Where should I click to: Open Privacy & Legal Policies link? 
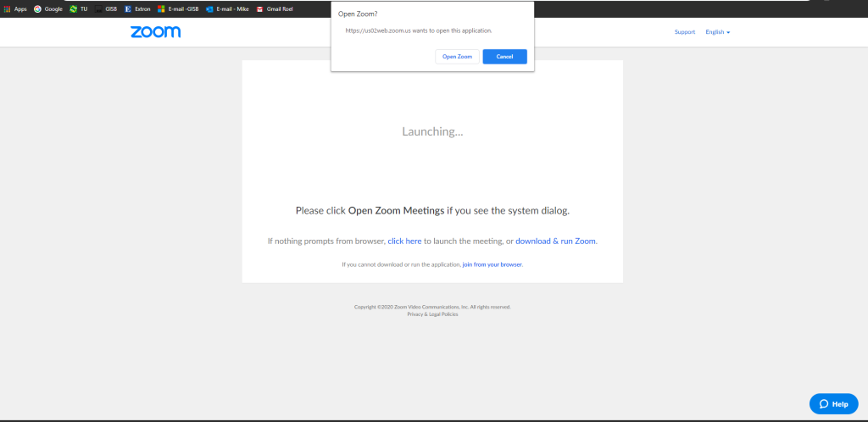(x=432, y=314)
